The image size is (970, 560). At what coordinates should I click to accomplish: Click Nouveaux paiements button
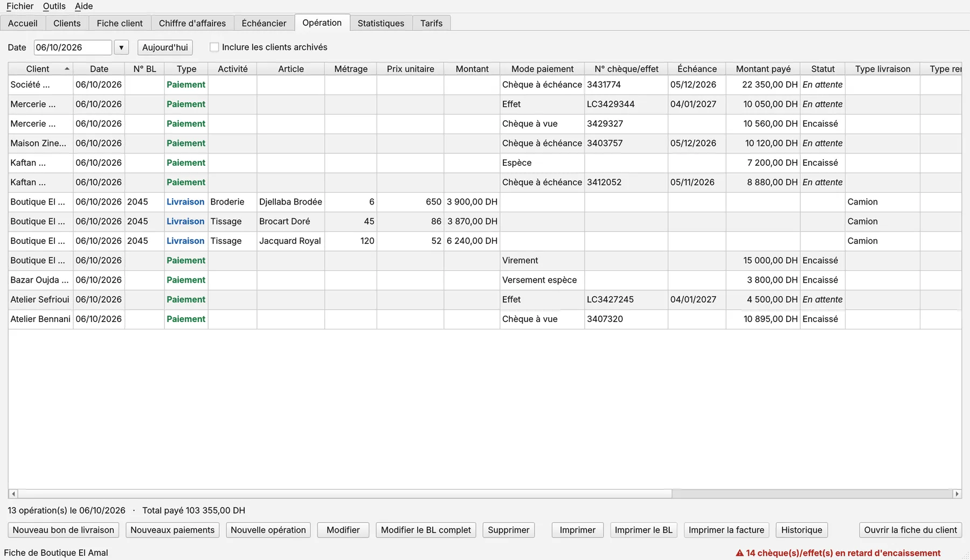coord(172,530)
